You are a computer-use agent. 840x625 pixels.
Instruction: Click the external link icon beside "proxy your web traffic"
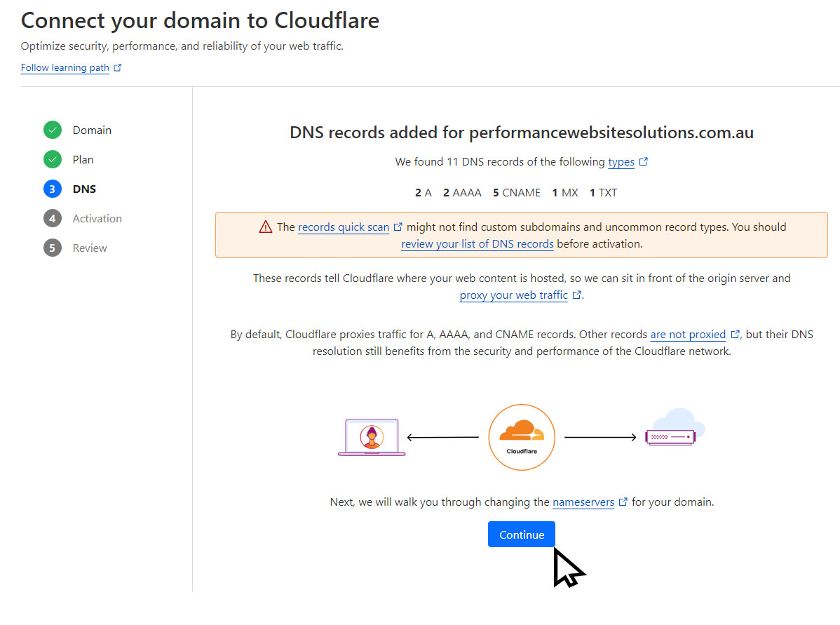576,294
